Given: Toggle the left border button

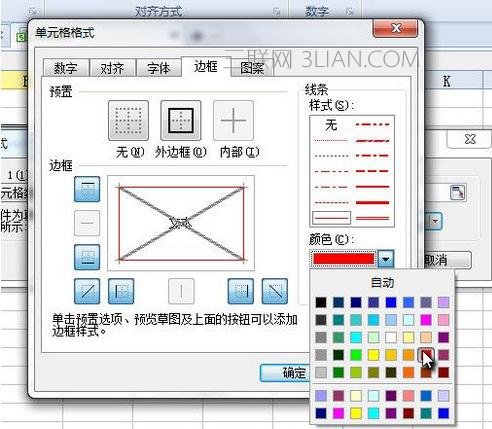Looking at the screenshot, I should [121, 291].
